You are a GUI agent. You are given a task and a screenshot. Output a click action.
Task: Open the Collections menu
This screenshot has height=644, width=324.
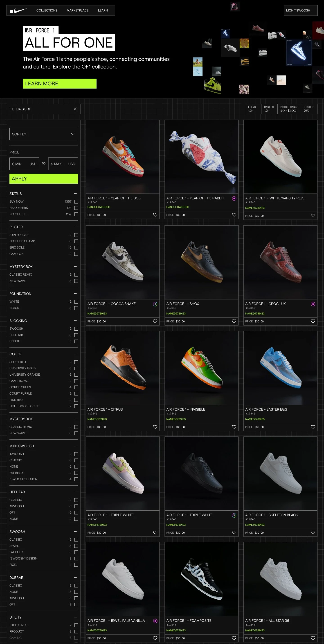(x=47, y=11)
